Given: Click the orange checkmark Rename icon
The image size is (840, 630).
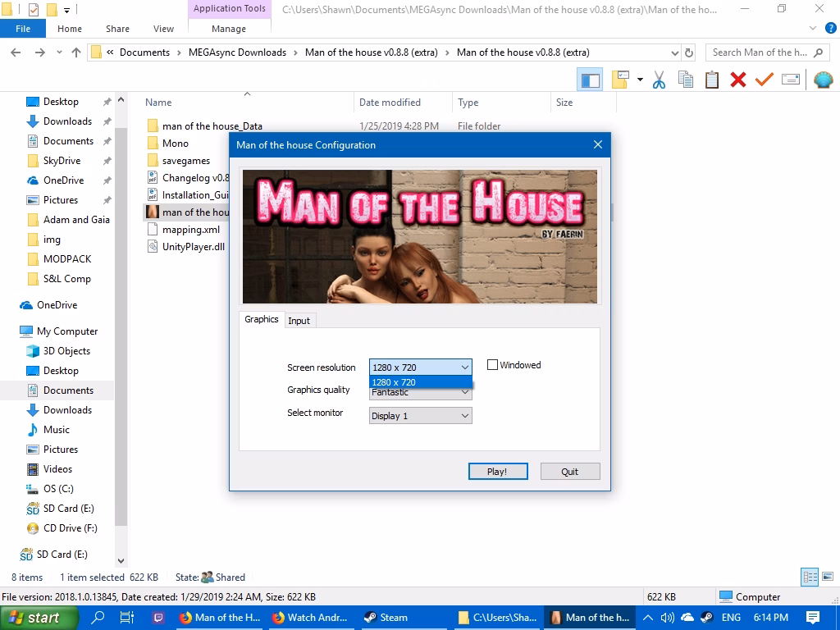Looking at the screenshot, I should (765, 80).
